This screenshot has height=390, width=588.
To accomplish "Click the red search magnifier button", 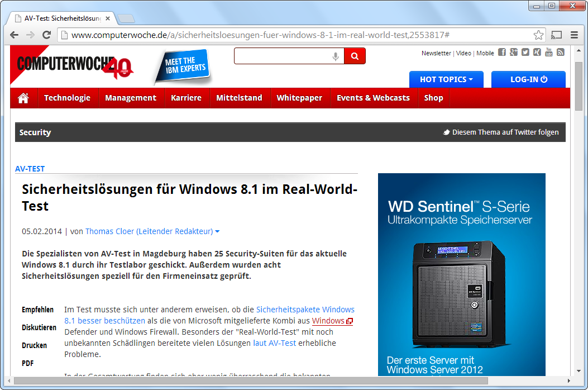I will click(355, 56).
